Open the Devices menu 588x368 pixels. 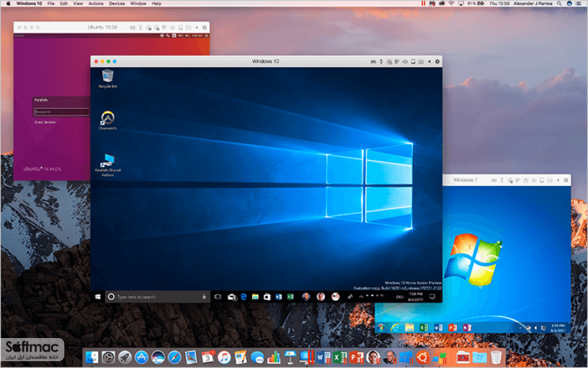click(x=117, y=3)
